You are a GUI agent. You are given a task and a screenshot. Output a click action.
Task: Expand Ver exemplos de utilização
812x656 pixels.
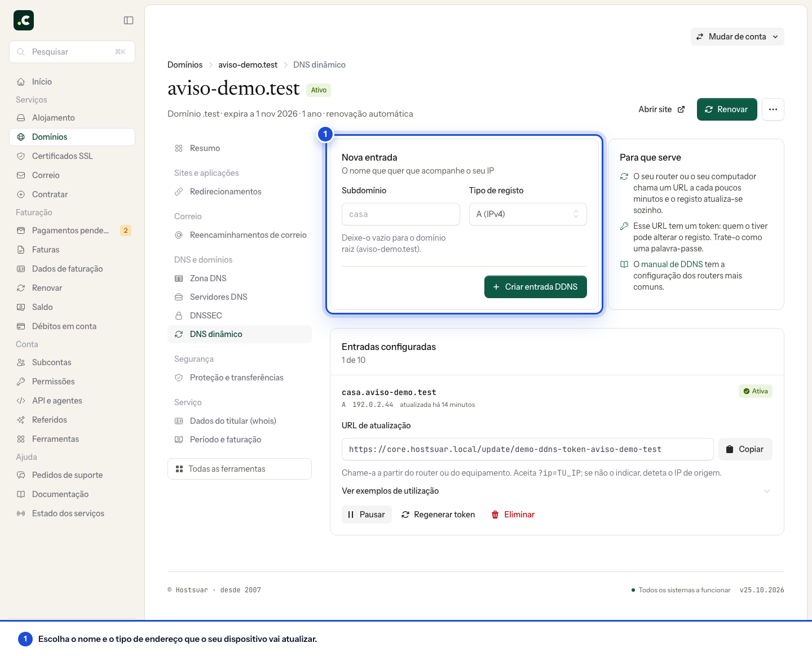point(557,491)
